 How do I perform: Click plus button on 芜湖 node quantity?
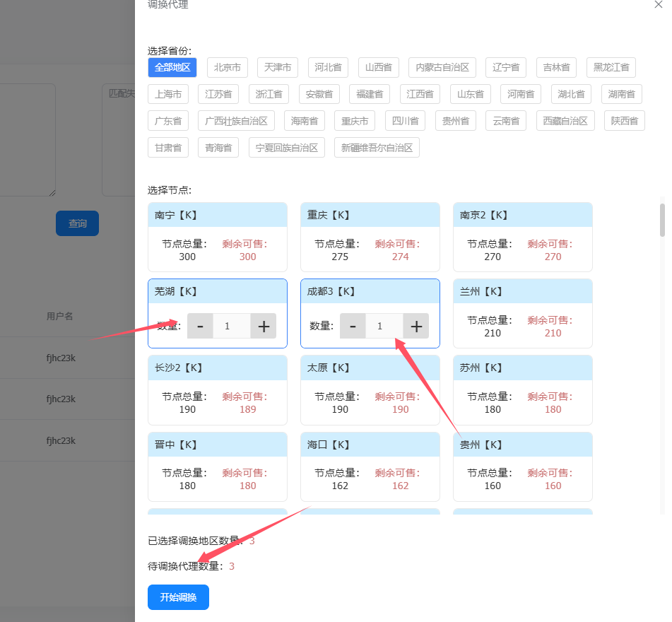pos(264,326)
